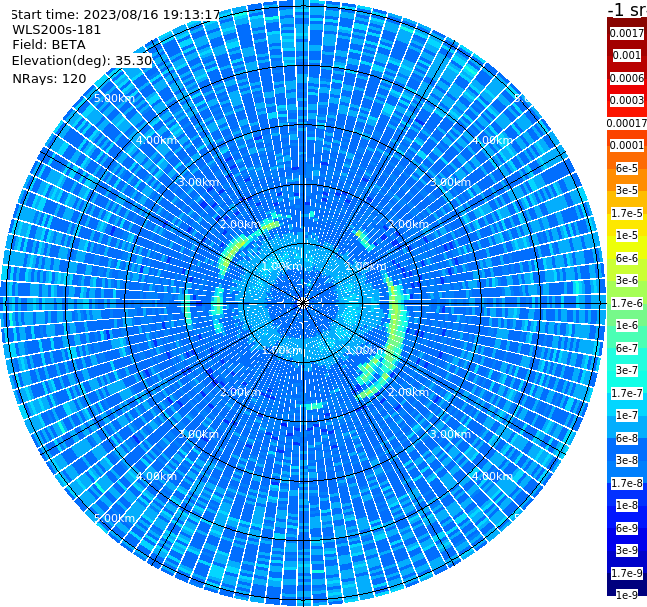This screenshot has height=607, width=647.
Task: Click the 1.7e-5 colorbar value
Action: tap(627, 213)
